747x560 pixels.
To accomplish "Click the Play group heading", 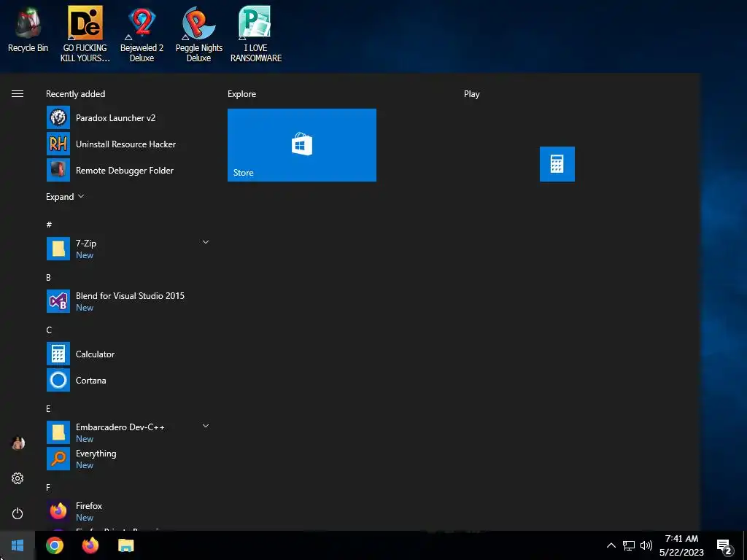I will pyautogui.click(x=472, y=94).
